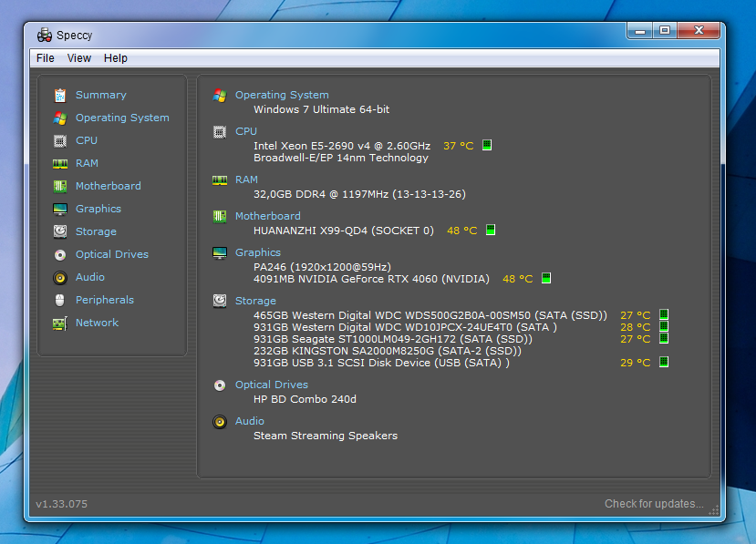Click the RTX 4060 temperature indicator icon
The height and width of the screenshot is (544, 756).
(545, 278)
